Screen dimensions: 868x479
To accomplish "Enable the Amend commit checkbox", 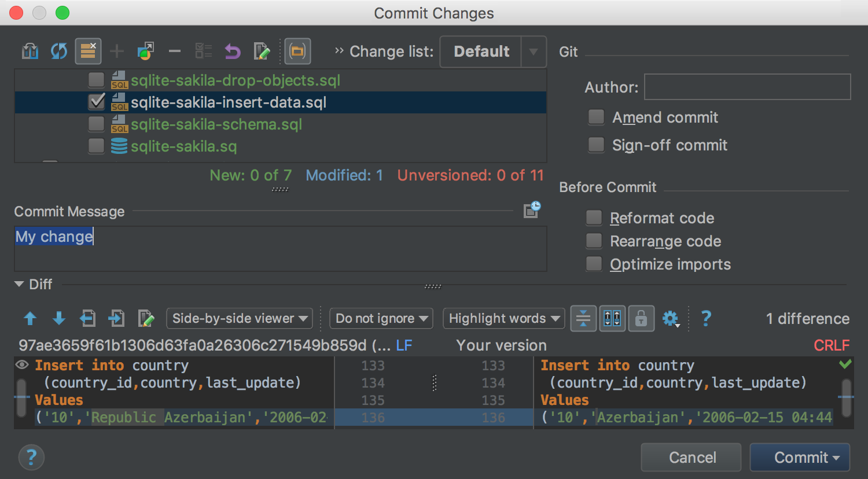I will click(596, 117).
